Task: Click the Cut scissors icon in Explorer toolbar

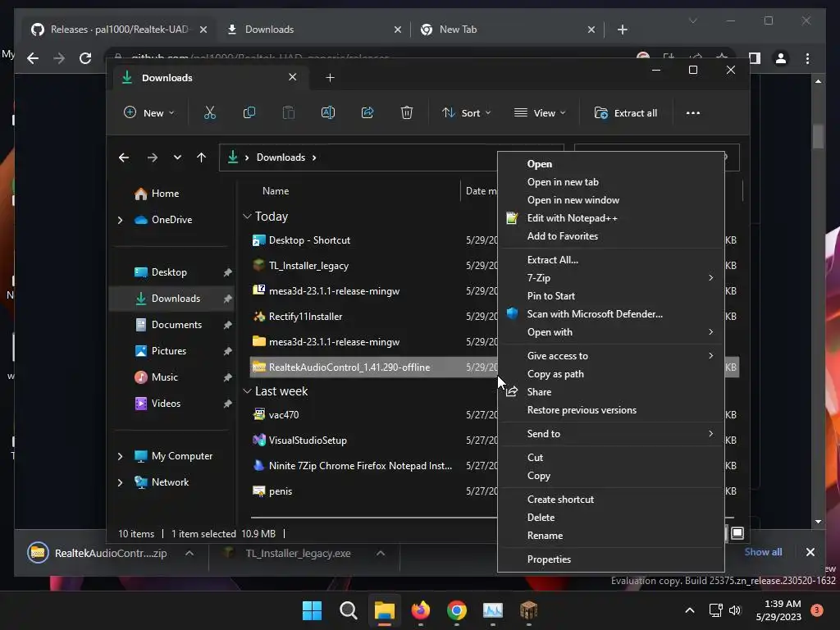Action: [x=209, y=113]
